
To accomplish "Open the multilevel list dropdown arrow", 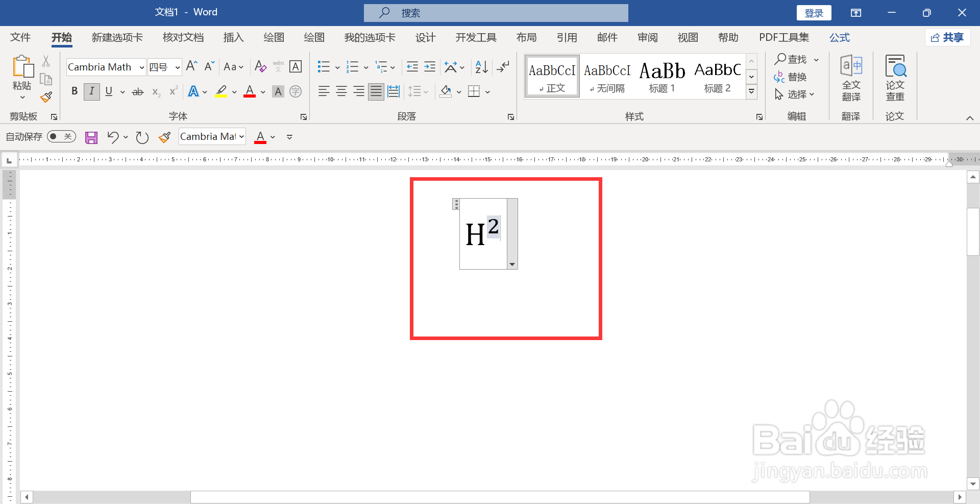I will [x=393, y=67].
